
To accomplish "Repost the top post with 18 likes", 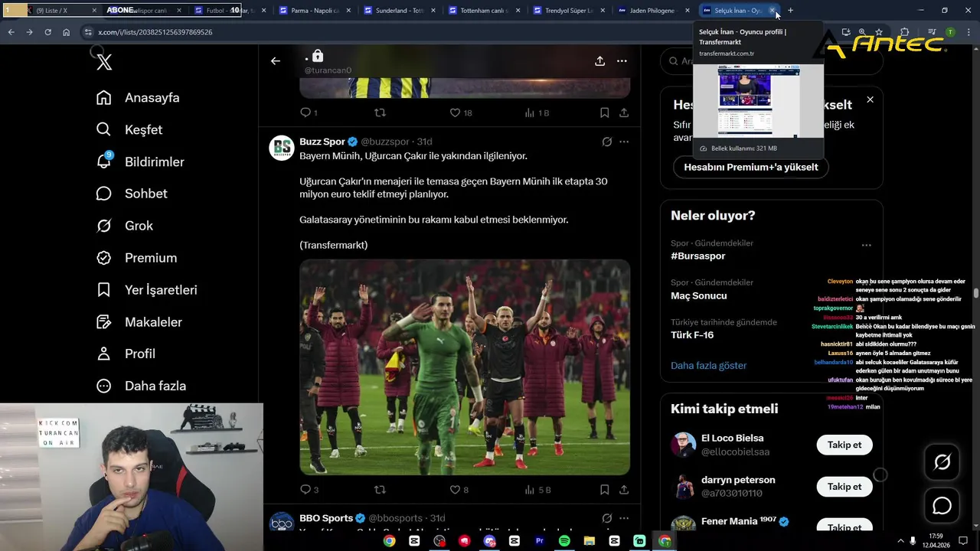I will (x=380, y=112).
